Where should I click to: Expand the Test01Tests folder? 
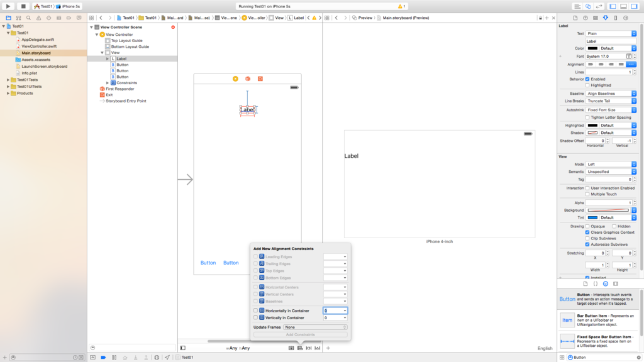pos(8,80)
